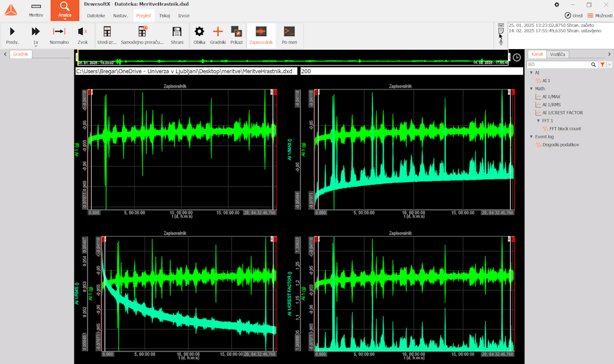Select the Normalno playback mode icon

coord(59,31)
